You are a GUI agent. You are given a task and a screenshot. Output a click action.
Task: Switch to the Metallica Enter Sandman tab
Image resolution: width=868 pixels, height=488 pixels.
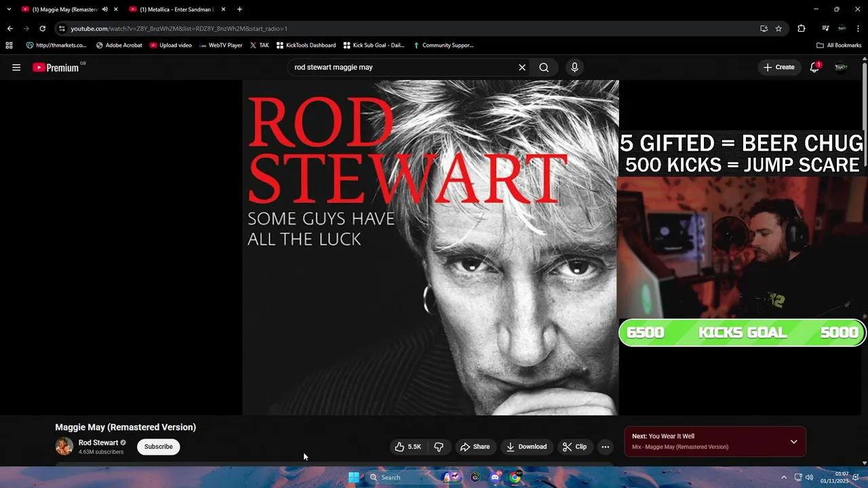(x=178, y=9)
